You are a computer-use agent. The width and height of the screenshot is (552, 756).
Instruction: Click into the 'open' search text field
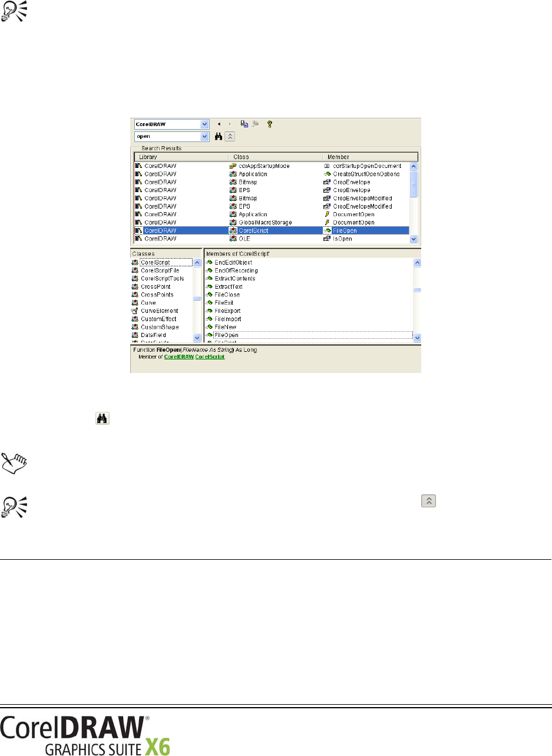point(168,136)
